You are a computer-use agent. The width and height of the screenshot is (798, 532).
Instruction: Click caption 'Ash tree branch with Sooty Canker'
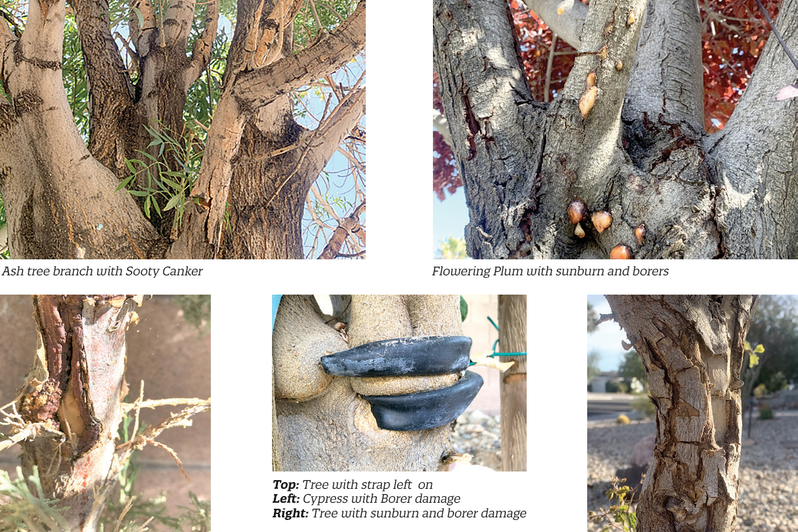[x=102, y=271]
